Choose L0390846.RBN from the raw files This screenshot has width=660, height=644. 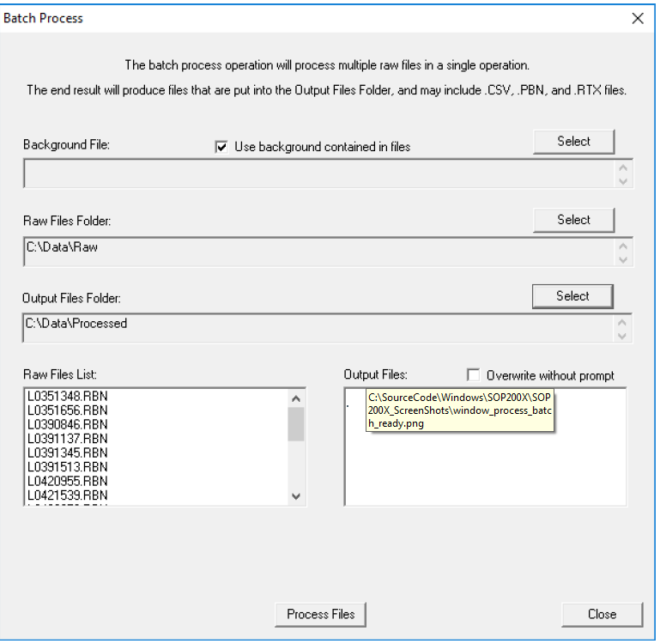click(64, 422)
